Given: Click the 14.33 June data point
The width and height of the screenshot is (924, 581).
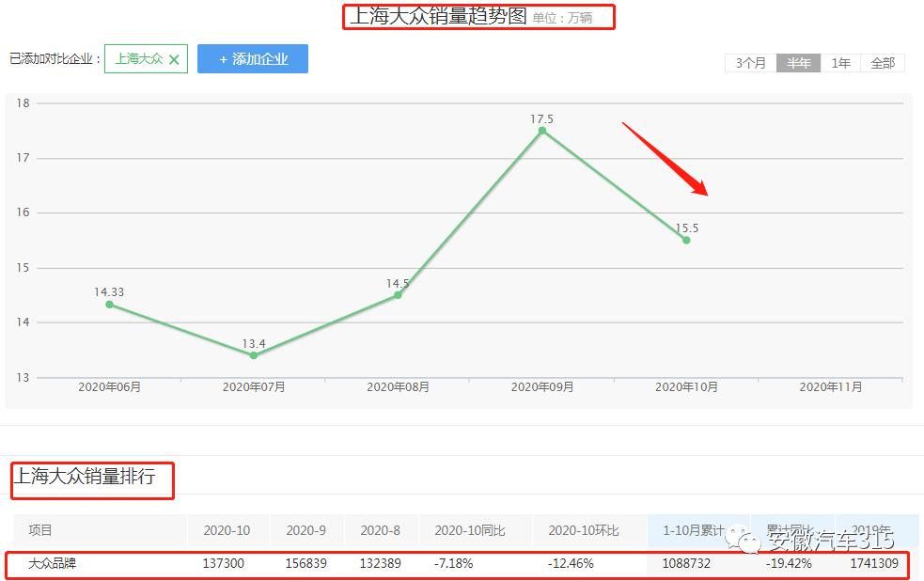Looking at the screenshot, I should click(108, 306).
